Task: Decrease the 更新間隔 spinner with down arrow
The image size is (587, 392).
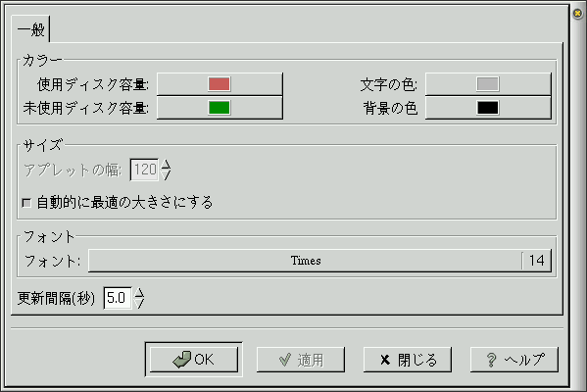Action: tap(139, 304)
